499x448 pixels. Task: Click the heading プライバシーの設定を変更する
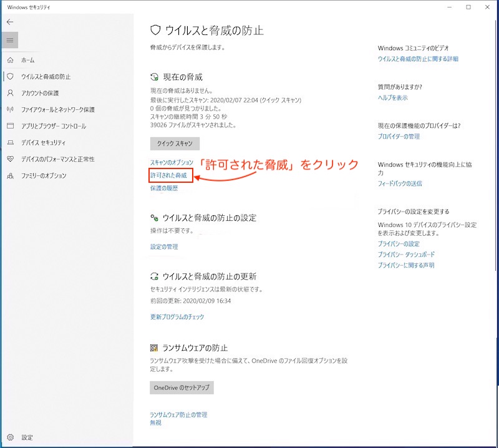[414, 212]
